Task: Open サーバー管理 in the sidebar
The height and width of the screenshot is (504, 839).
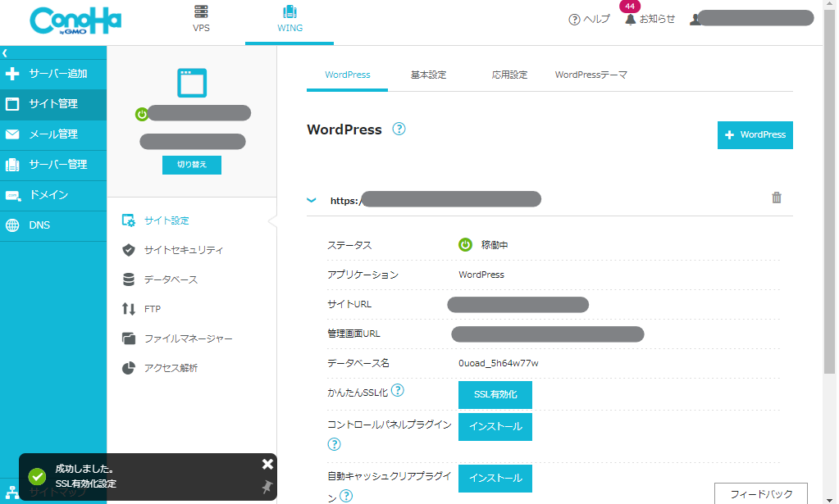Action: click(x=53, y=165)
